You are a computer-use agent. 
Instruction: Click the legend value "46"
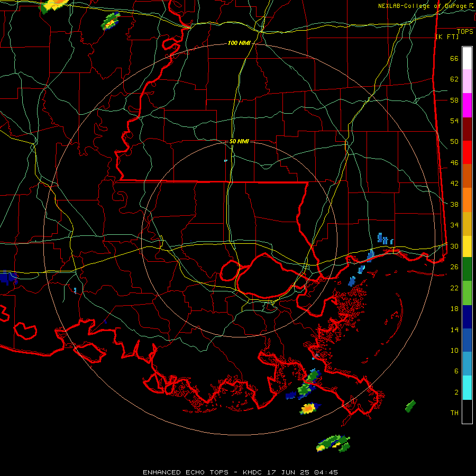pos(454,163)
